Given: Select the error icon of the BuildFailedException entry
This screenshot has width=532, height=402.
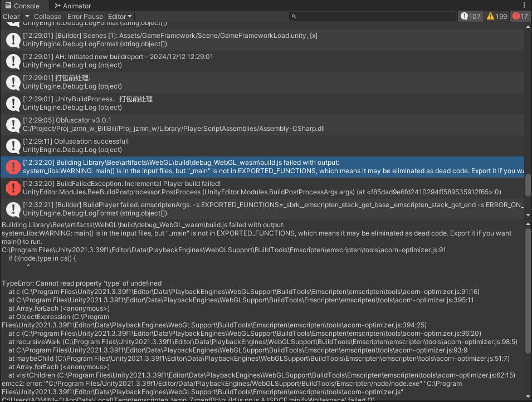Looking at the screenshot, I should click(13, 188).
